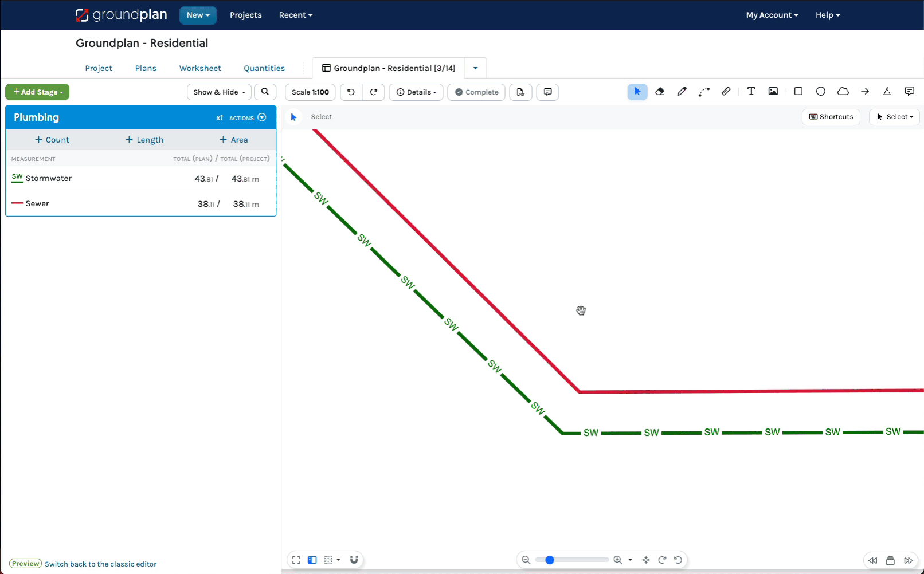Switch to the Worksheet tab
The width and height of the screenshot is (924, 574).
pyautogui.click(x=200, y=68)
